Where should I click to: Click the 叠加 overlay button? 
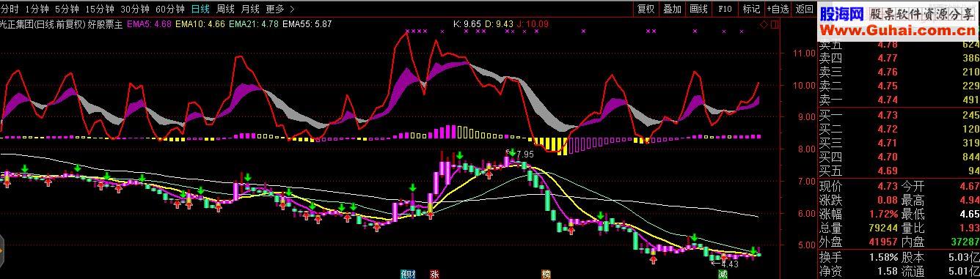click(672, 10)
